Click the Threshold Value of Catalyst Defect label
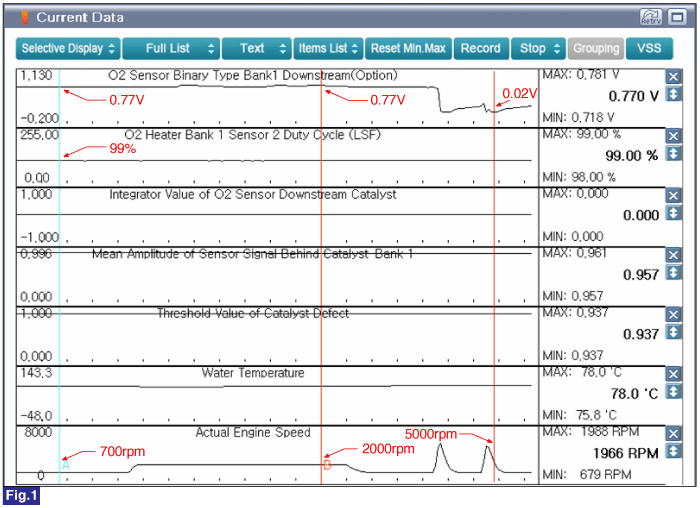 click(x=253, y=313)
